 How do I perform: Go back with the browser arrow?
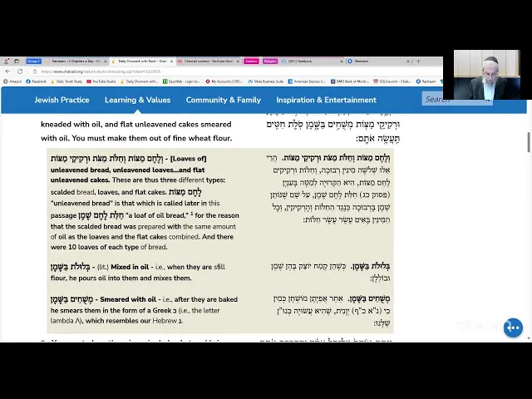coord(7,71)
